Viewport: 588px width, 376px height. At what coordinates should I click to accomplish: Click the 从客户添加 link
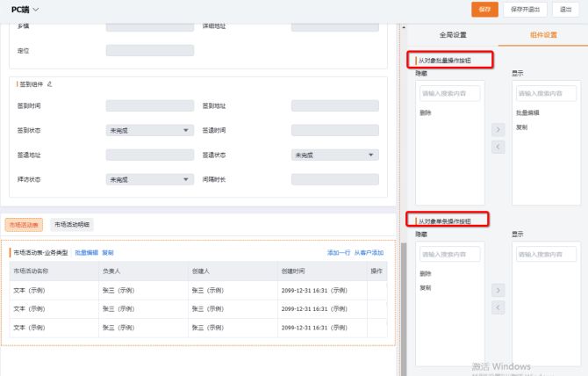(369, 252)
